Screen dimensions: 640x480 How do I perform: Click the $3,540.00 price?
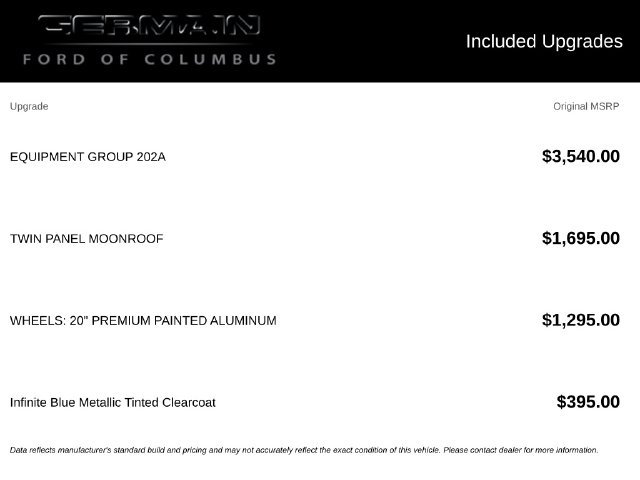pos(581,157)
